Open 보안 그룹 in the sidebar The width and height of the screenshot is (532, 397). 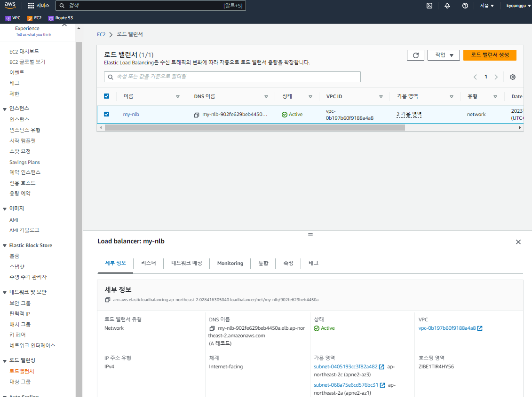[20, 303]
